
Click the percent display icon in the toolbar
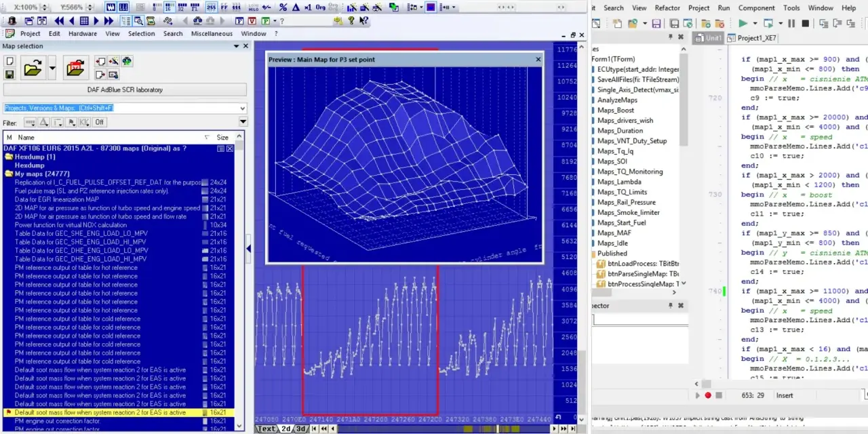coord(283,7)
